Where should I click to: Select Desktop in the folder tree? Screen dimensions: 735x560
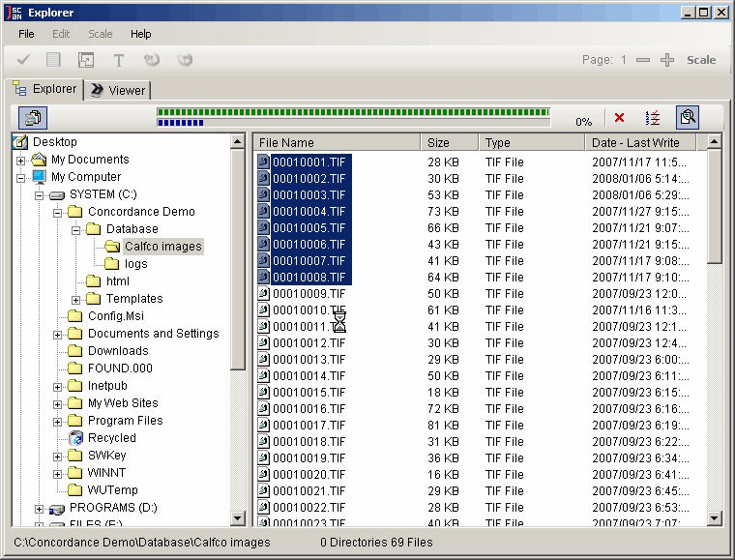(x=54, y=141)
